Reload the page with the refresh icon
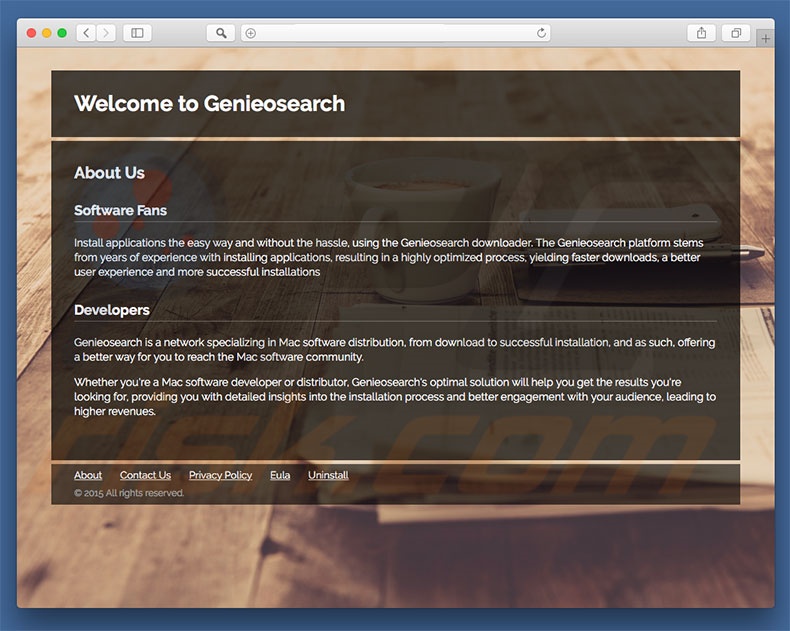The height and width of the screenshot is (631, 790). coord(542,33)
